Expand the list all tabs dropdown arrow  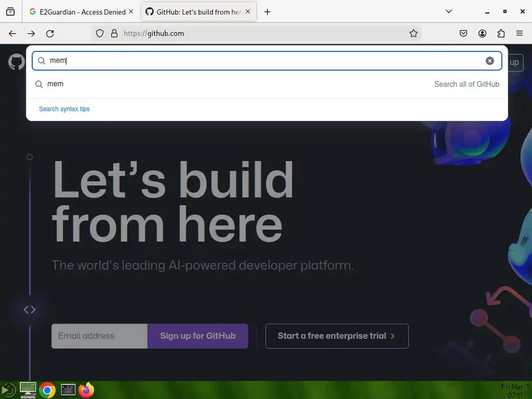[448, 11]
